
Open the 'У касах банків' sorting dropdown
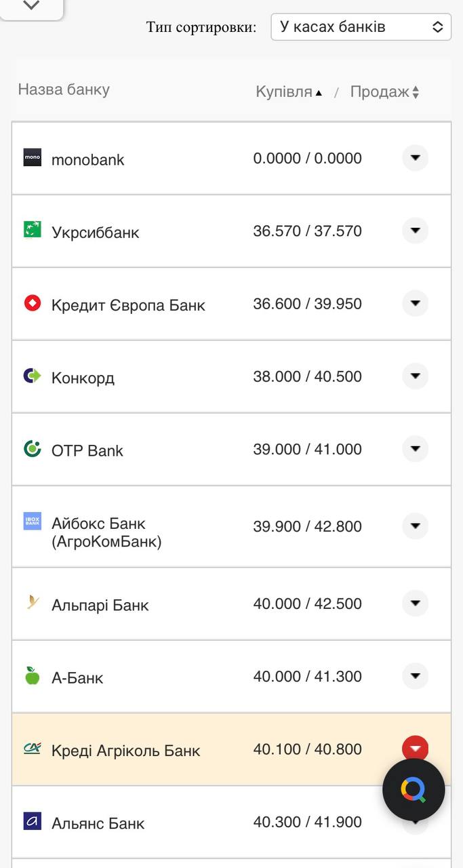(361, 26)
